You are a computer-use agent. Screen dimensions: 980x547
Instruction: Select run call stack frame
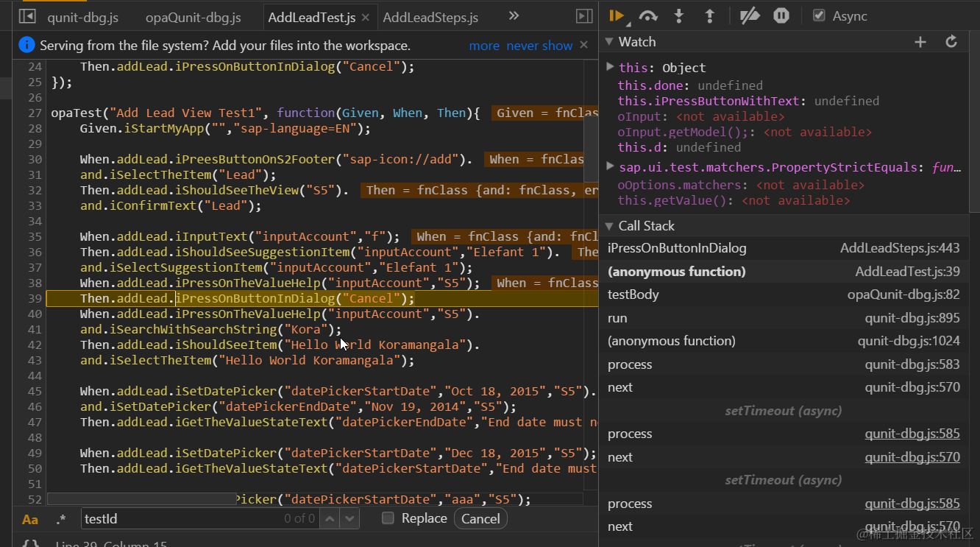coord(784,318)
